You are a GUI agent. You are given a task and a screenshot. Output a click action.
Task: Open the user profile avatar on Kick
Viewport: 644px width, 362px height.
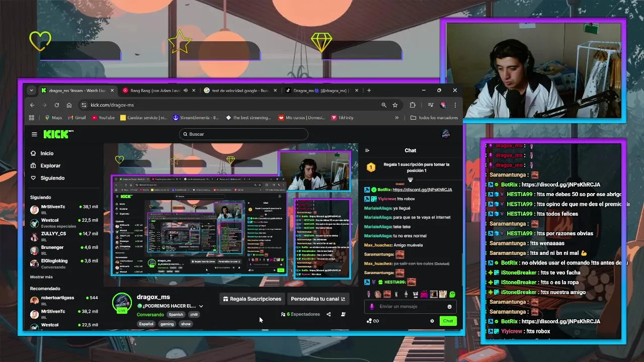click(x=445, y=134)
